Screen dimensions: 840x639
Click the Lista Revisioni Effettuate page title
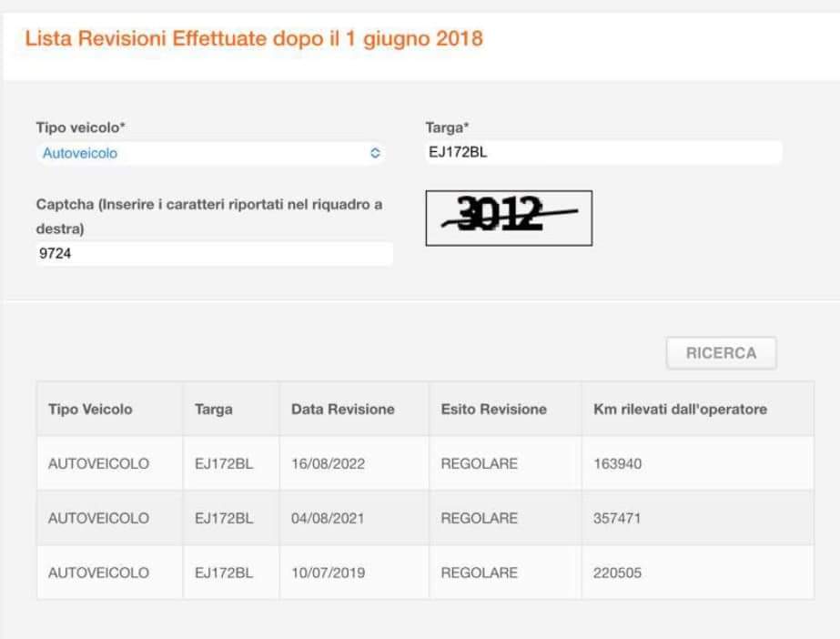(x=254, y=39)
